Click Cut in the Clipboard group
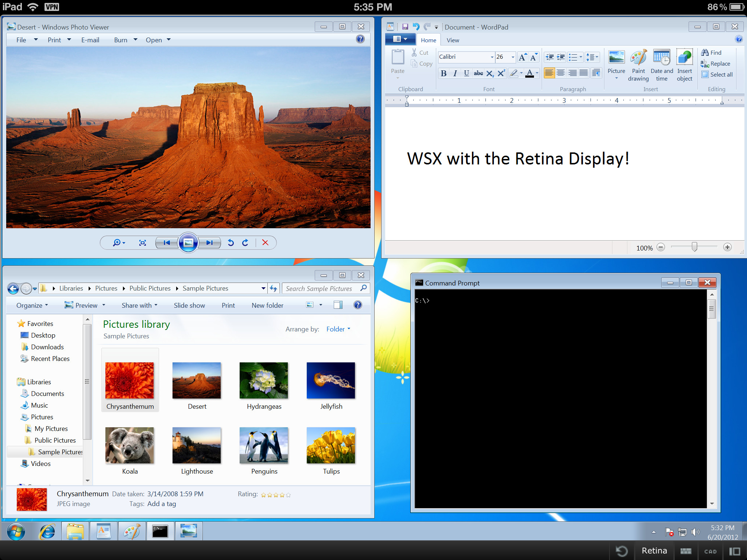 click(x=420, y=52)
